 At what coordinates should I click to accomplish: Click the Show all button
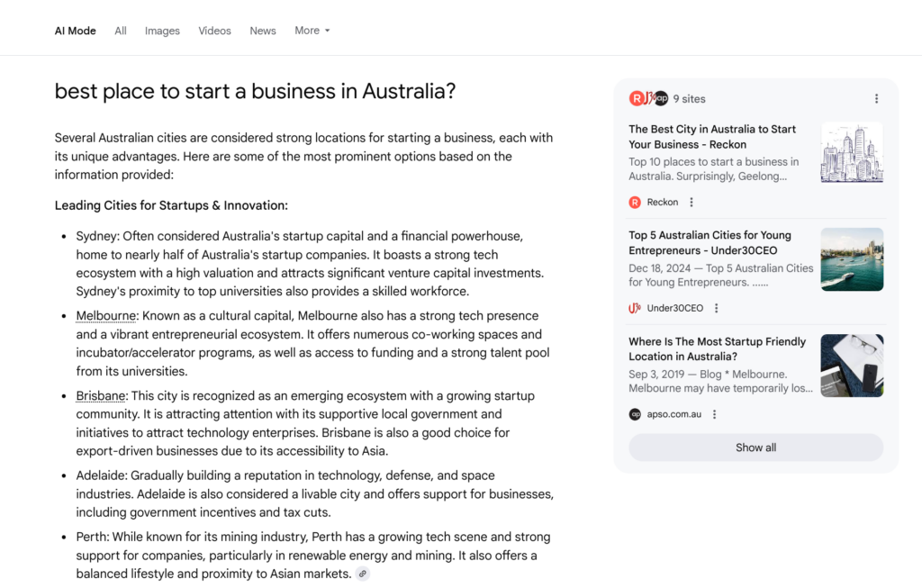click(x=755, y=448)
